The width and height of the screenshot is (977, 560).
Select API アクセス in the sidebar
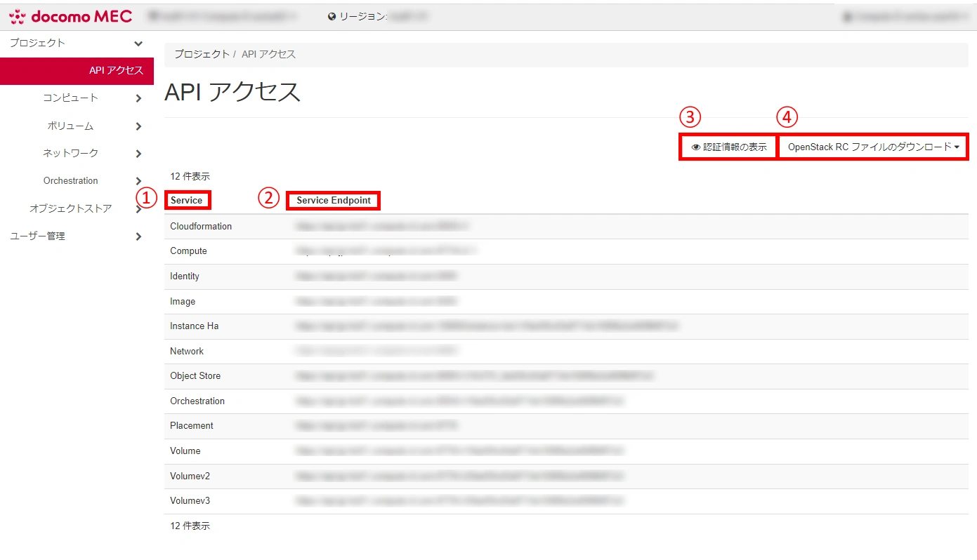tap(116, 70)
